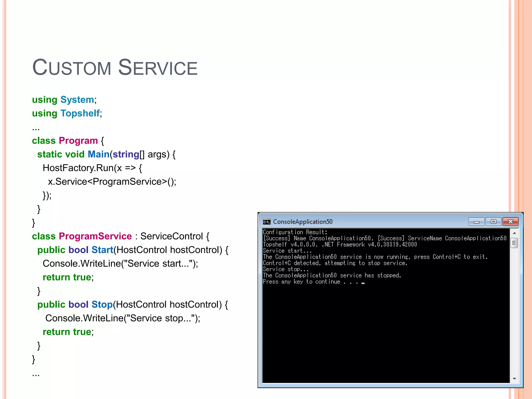532x399 pixels.
Task: Click the 'public bool Start' method line
Action: click(x=133, y=250)
